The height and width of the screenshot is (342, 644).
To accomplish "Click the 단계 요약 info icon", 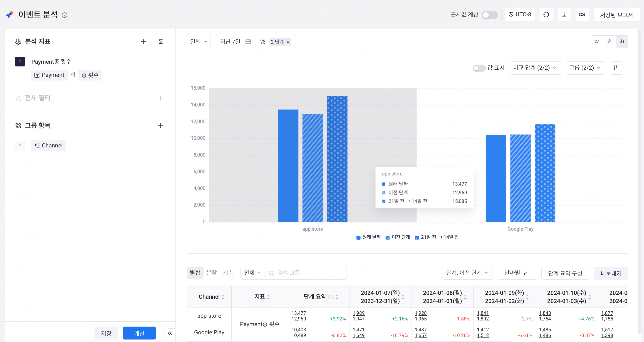I will coord(331,297).
